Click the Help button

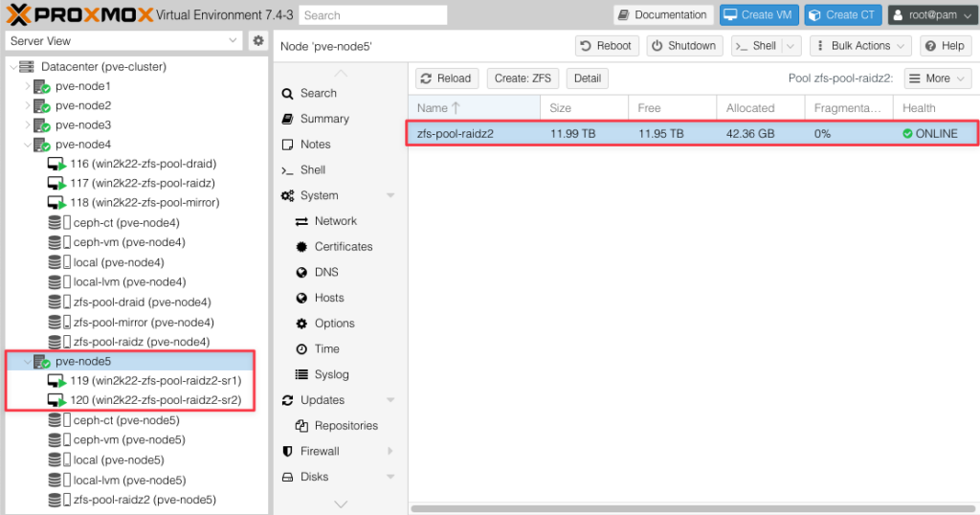pyautogui.click(x=945, y=46)
